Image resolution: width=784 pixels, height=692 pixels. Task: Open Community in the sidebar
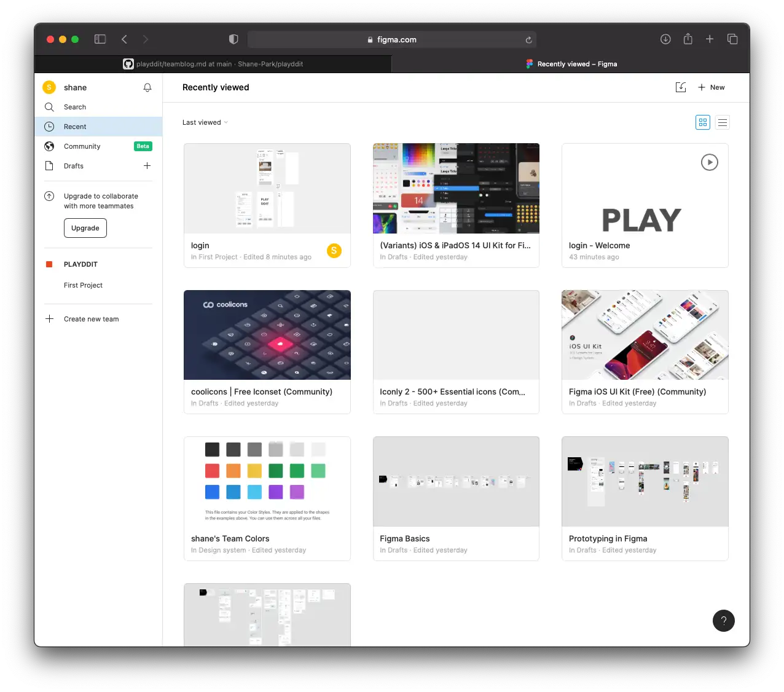[98, 146]
